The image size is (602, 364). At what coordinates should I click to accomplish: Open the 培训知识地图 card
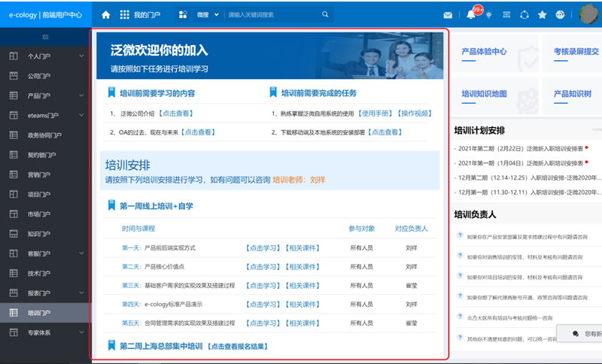(x=494, y=95)
